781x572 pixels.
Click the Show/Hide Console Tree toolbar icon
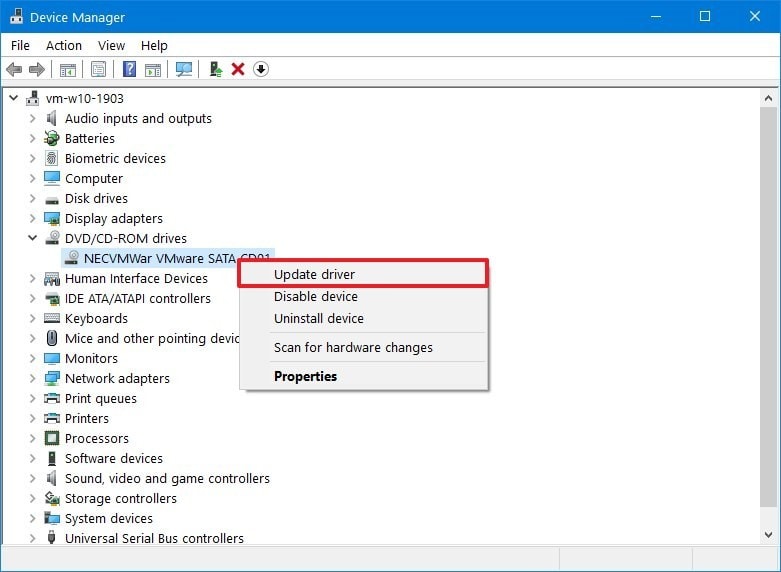[x=68, y=69]
